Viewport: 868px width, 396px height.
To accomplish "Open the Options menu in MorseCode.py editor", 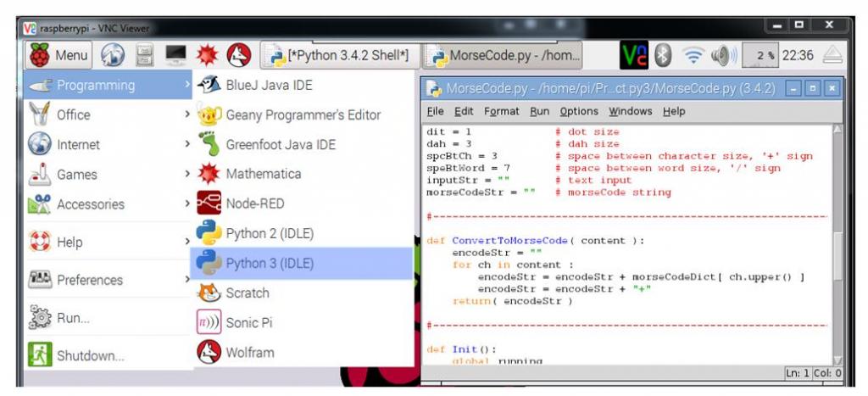I will click(579, 111).
